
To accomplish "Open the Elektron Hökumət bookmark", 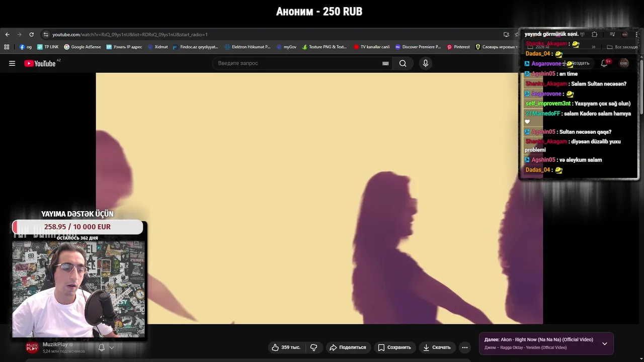I will 248,47.
